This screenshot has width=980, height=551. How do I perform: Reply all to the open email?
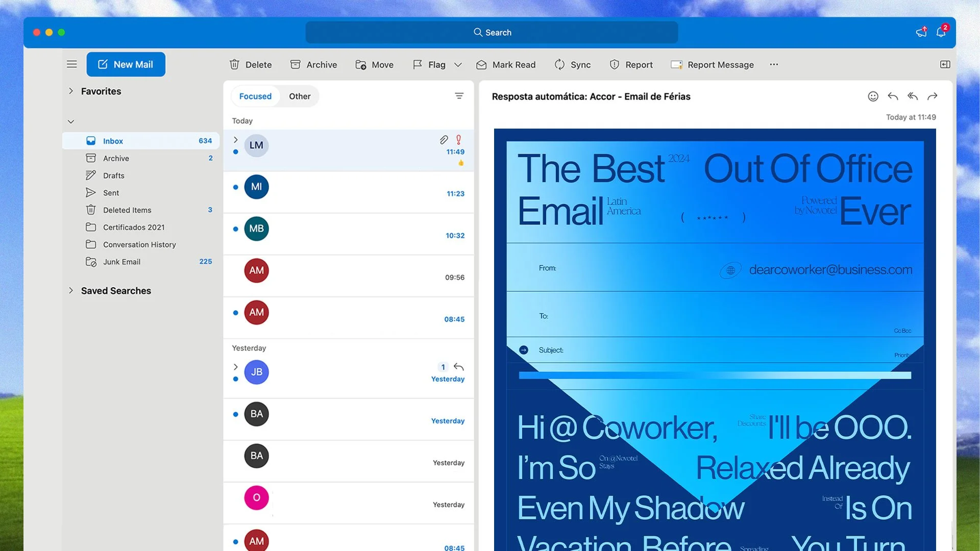coord(913,96)
